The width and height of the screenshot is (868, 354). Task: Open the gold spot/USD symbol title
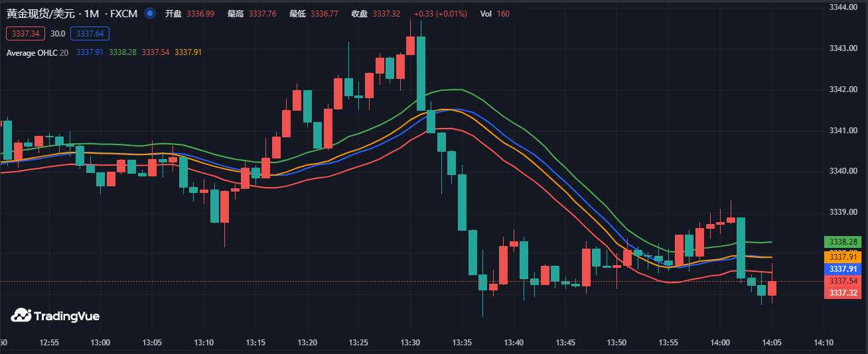40,13
